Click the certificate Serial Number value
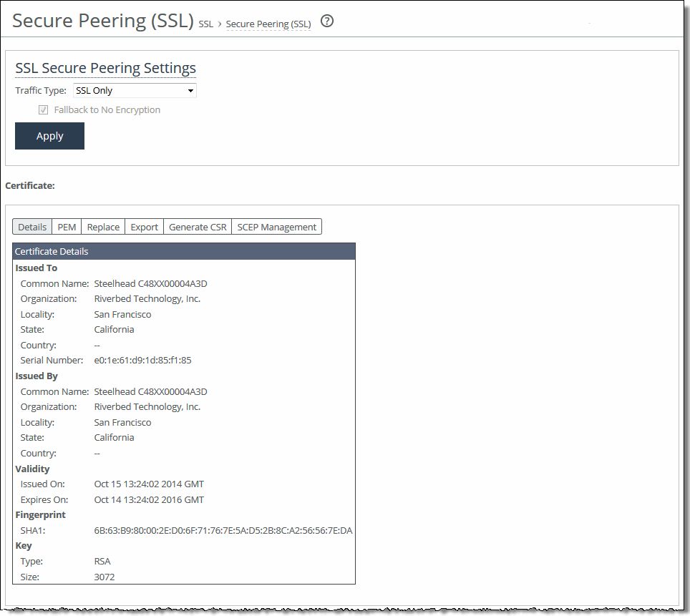Image resolution: width=690 pixels, height=616 pixels. [142, 361]
